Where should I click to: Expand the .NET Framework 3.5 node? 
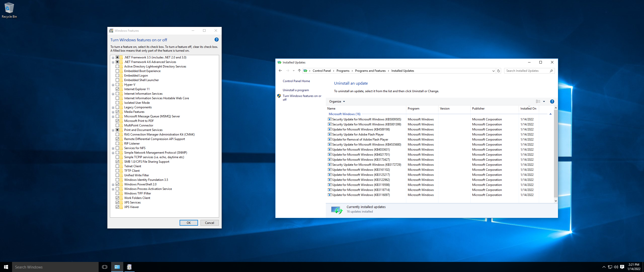(x=113, y=58)
